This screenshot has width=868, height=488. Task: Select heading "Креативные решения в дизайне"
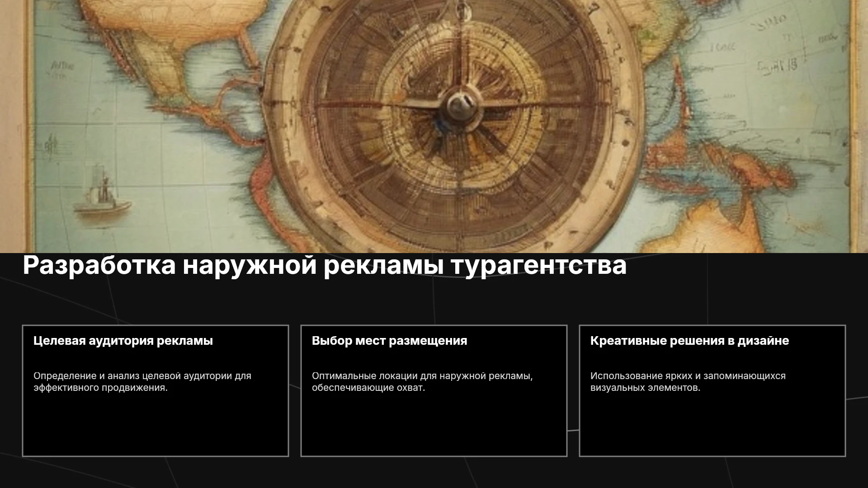(689, 341)
